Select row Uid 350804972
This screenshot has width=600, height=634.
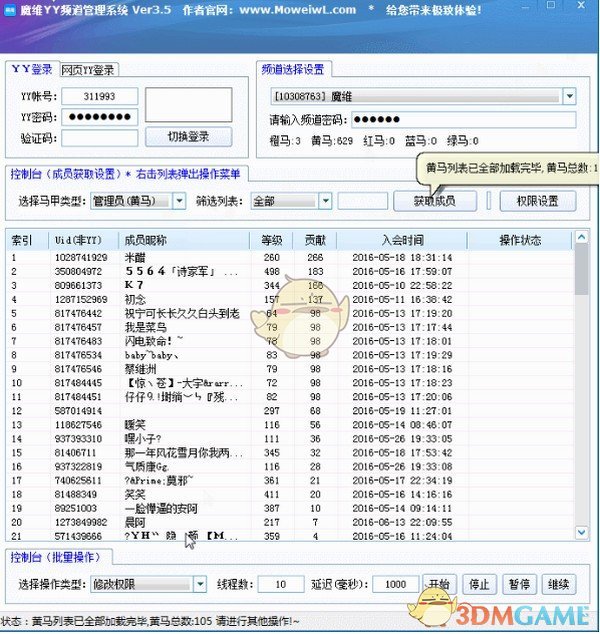pyautogui.click(x=290, y=271)
